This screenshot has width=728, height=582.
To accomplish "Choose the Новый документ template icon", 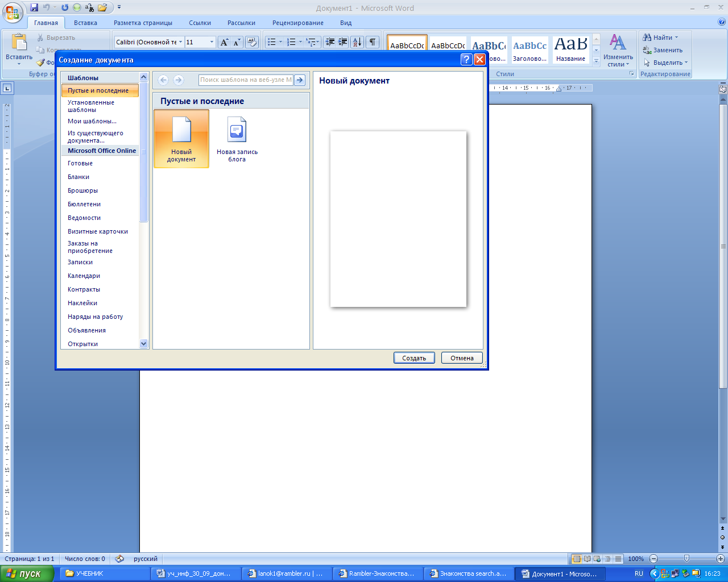I will point(181,139).
